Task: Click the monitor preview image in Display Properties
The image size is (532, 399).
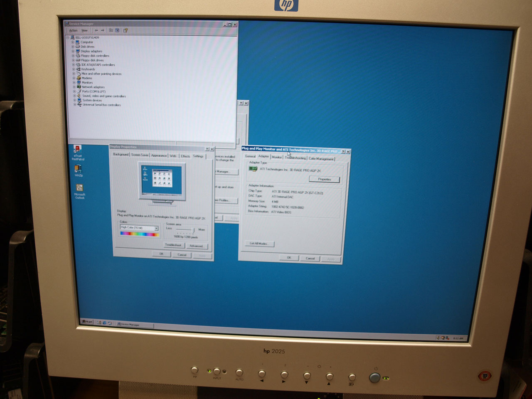Action: [161, 183]
